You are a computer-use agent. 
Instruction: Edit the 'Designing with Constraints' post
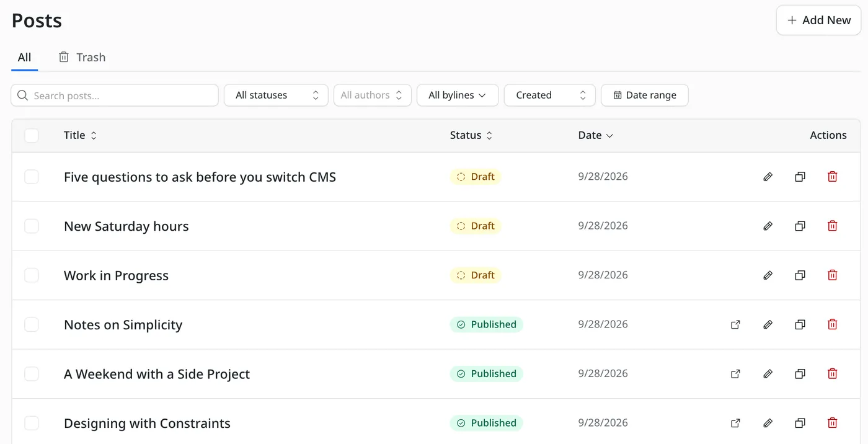(768, 423)
